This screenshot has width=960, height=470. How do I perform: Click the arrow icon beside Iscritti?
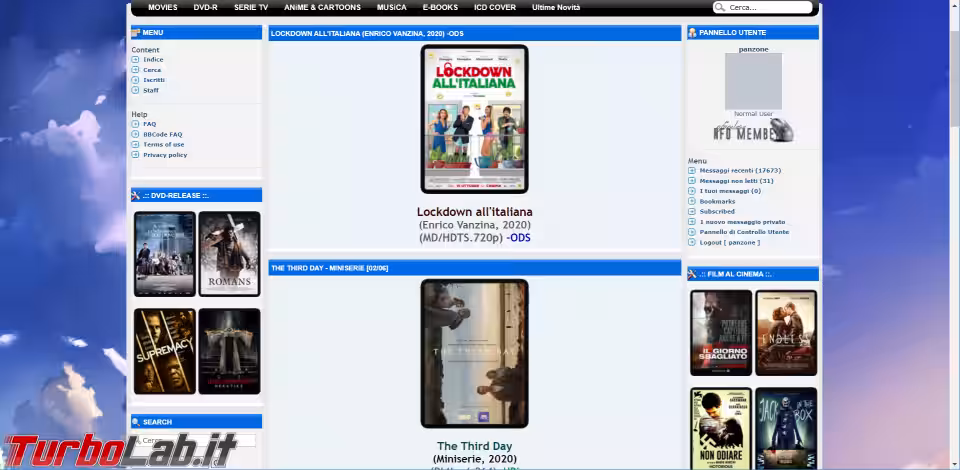(135, 80)
